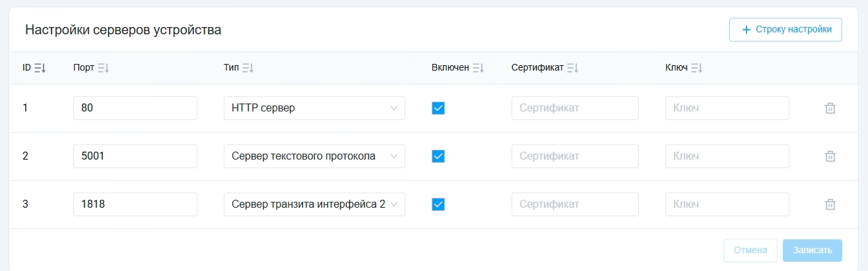Viewport: 868px width, 271px height.
Task: Sort the table by Порт column
Action: point(103,68)
